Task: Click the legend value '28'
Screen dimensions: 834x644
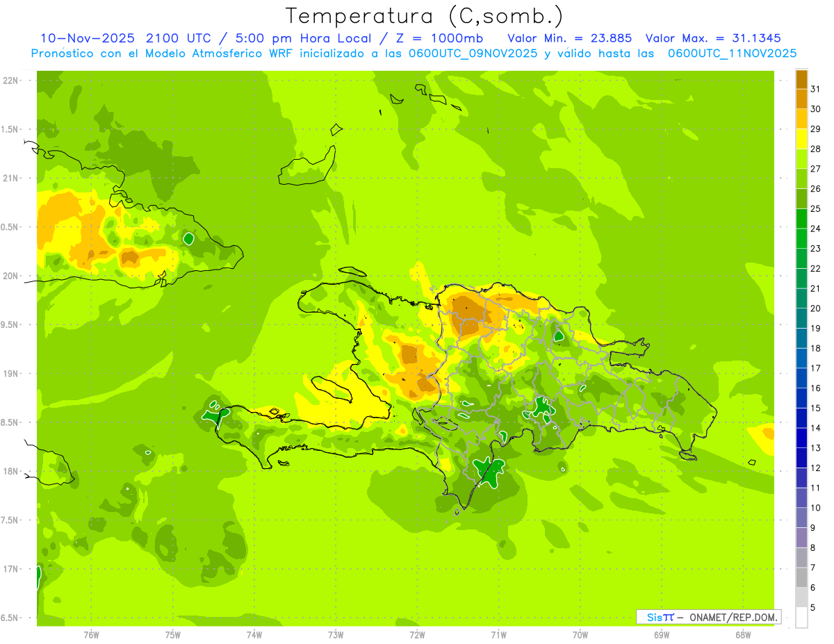Action: point(816,149)
